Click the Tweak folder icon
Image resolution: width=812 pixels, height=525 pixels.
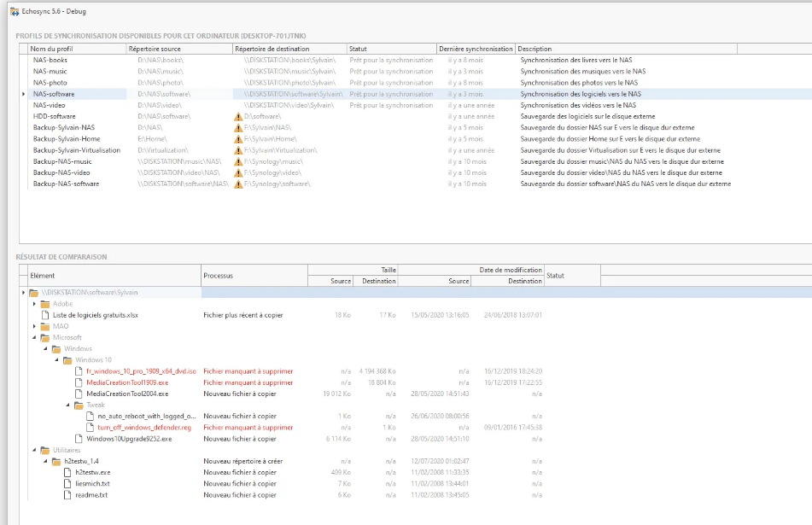(79, 405)
